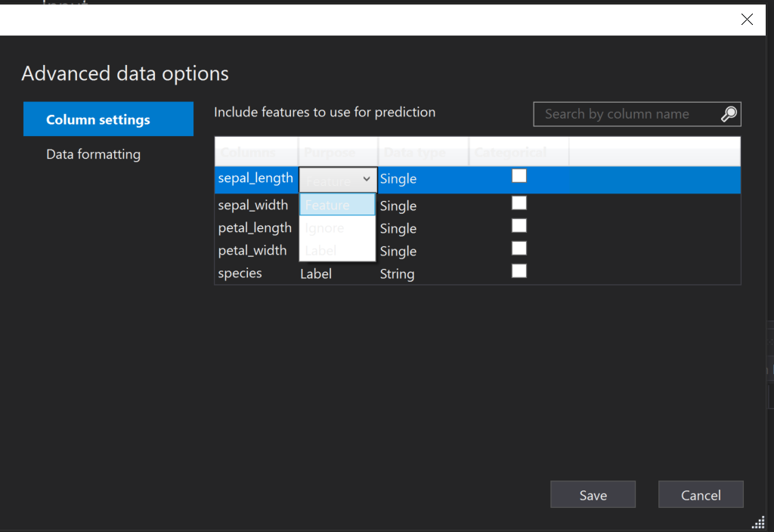Click the String data type cell
This screenshot has height=532, width=774.
[397, 274]
